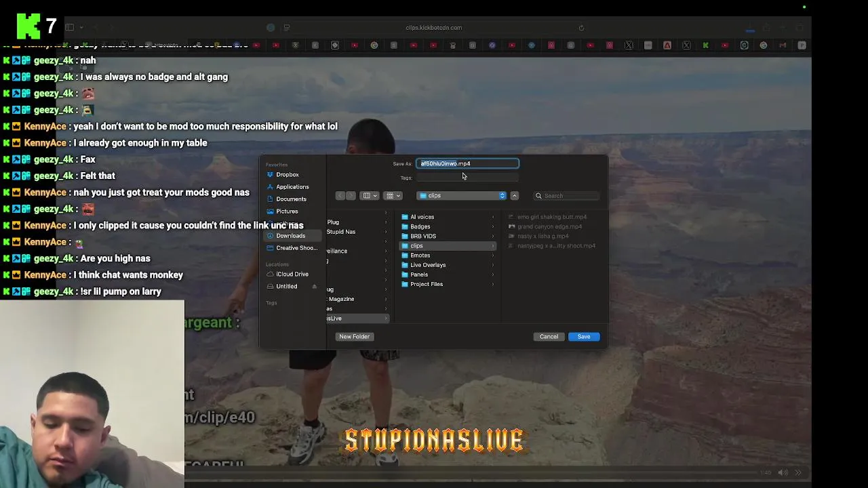This screenshot has height=488, width=868.
Task: Switch to the Gmail browser tab
Action: [x=783, y=45]
